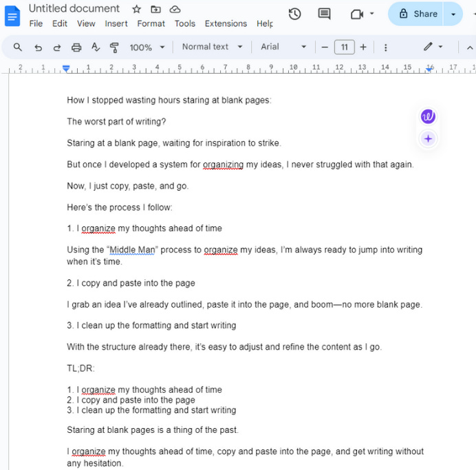476x470 pixels.
Task: Open the Extensions menu
Action: 226,23
